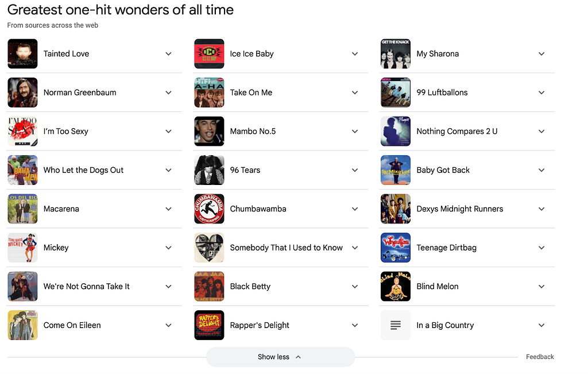Image resolution: width=588 pixels, height=374 pixels.
Task: Click the In a Big Country placeholder icon
Action: pyautogui.click(x=396, y=325)
